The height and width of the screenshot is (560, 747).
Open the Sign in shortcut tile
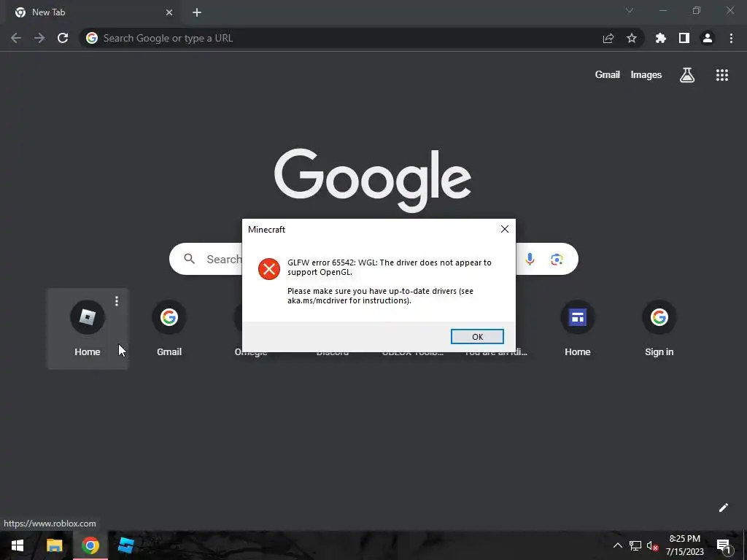point(659,329)
